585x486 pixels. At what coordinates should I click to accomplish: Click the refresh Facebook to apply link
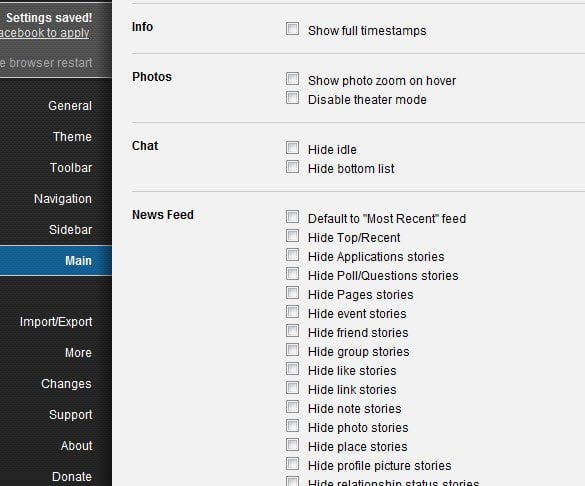point(44,33)
